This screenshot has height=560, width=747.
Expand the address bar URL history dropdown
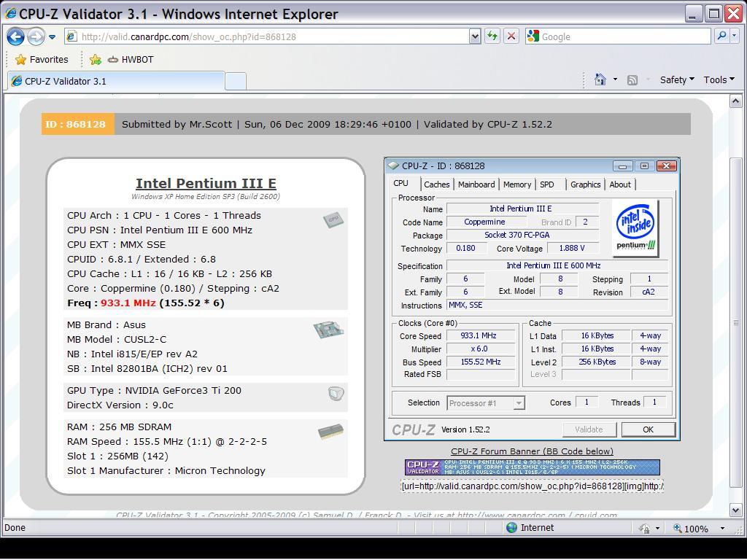tap(474, 36)
